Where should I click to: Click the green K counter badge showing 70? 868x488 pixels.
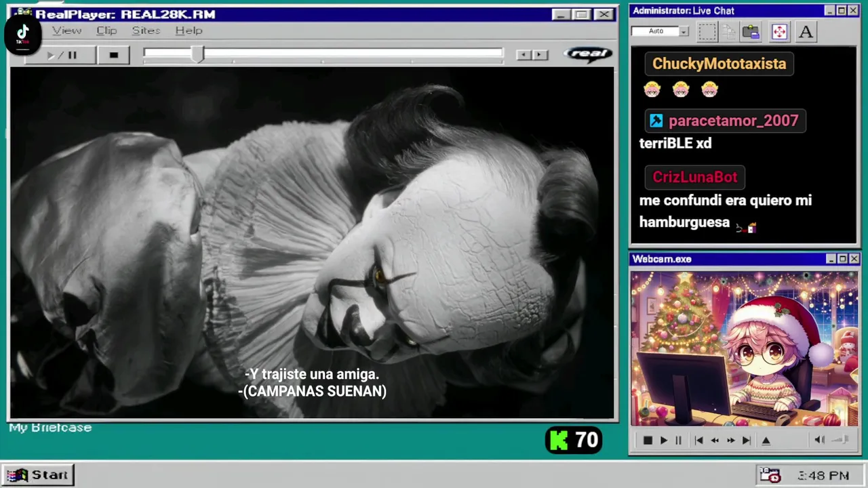click(x=574, y=441)
